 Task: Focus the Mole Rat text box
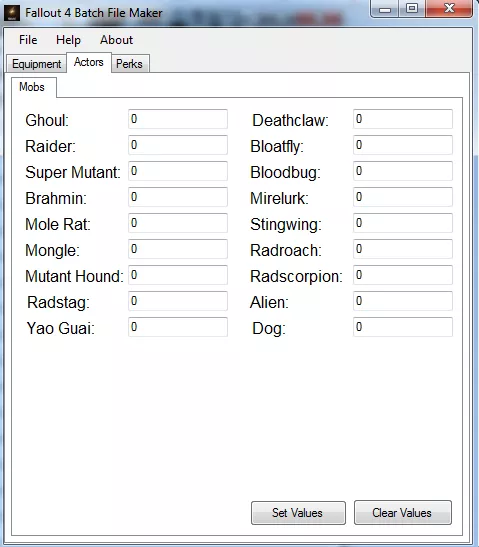(178, 223)
